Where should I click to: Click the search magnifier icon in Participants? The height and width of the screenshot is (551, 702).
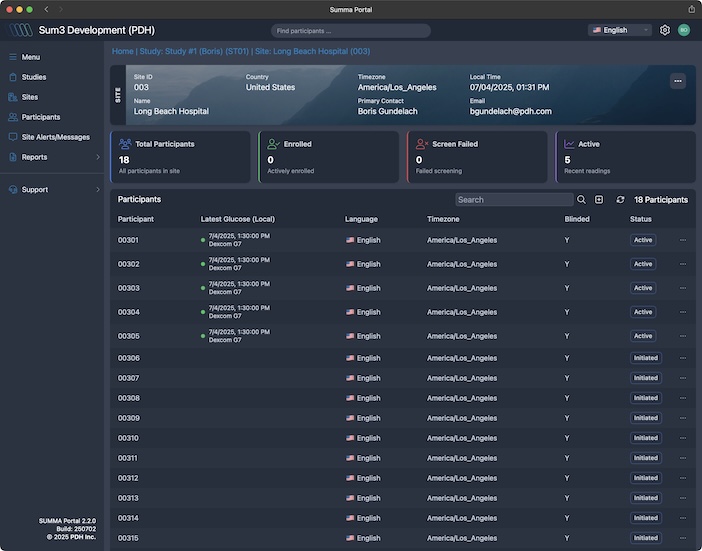click(x=582, y=199)
